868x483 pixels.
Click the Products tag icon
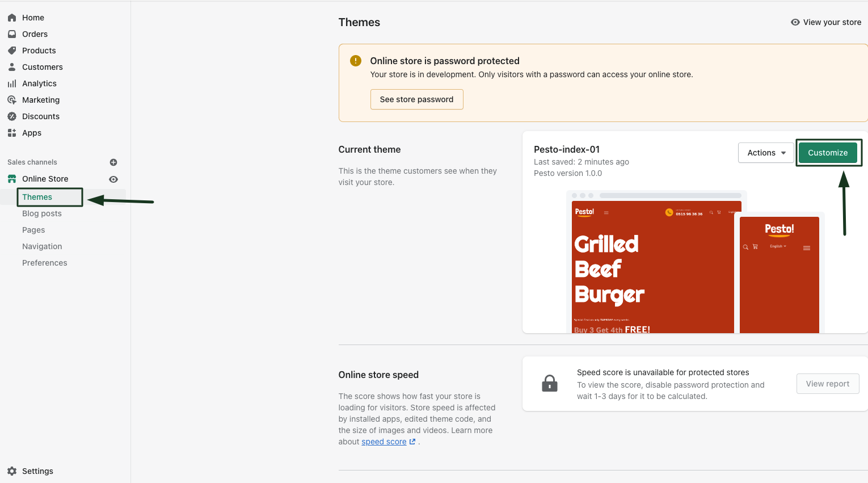12,51
